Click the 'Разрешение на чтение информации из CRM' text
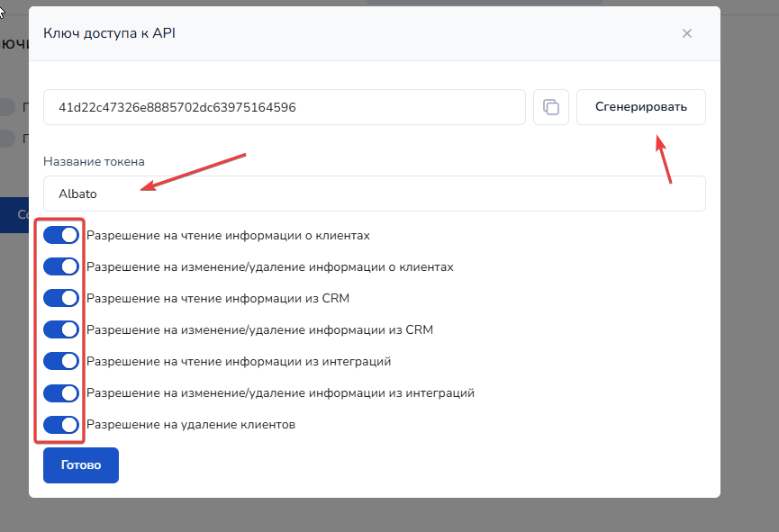779x532 pixels. point(217,299)
